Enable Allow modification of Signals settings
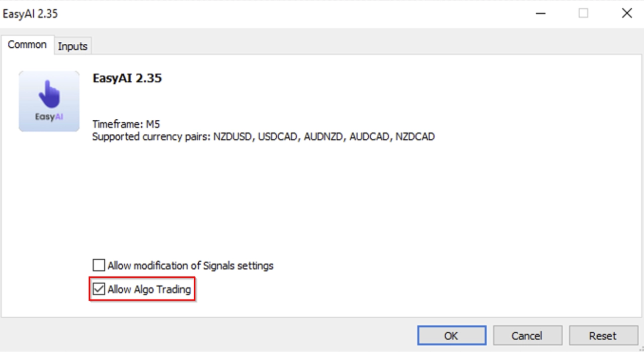Viewport: 644px width, 352px height. [99, 265]
